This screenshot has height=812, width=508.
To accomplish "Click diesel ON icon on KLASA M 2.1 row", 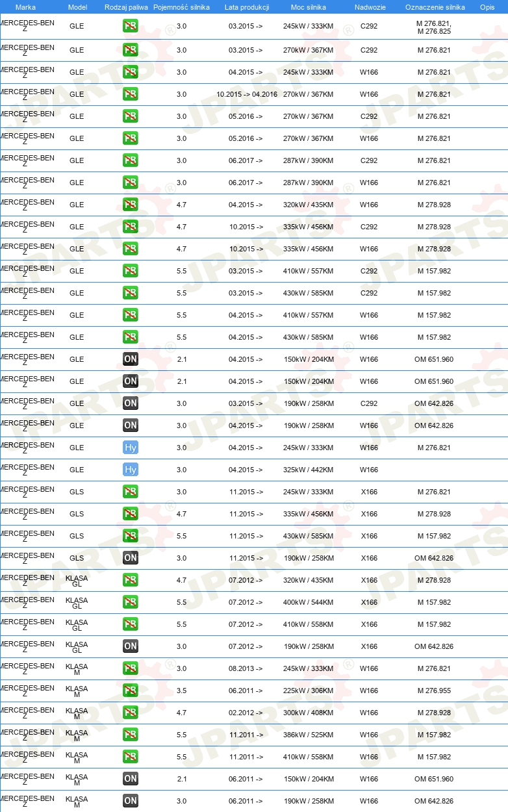I will tap(131, 779).
